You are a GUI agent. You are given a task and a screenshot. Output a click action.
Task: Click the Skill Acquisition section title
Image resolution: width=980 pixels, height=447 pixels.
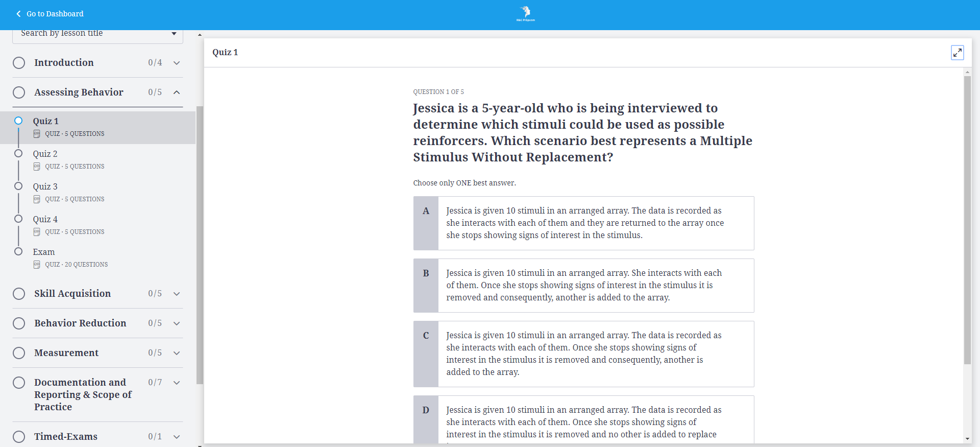click(x=72, y=294)
